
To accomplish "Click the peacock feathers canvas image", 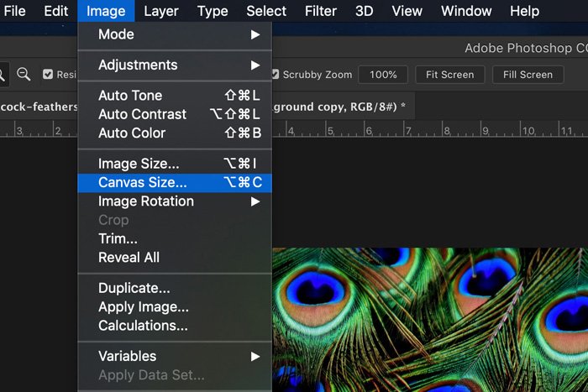I will point(428,319).
